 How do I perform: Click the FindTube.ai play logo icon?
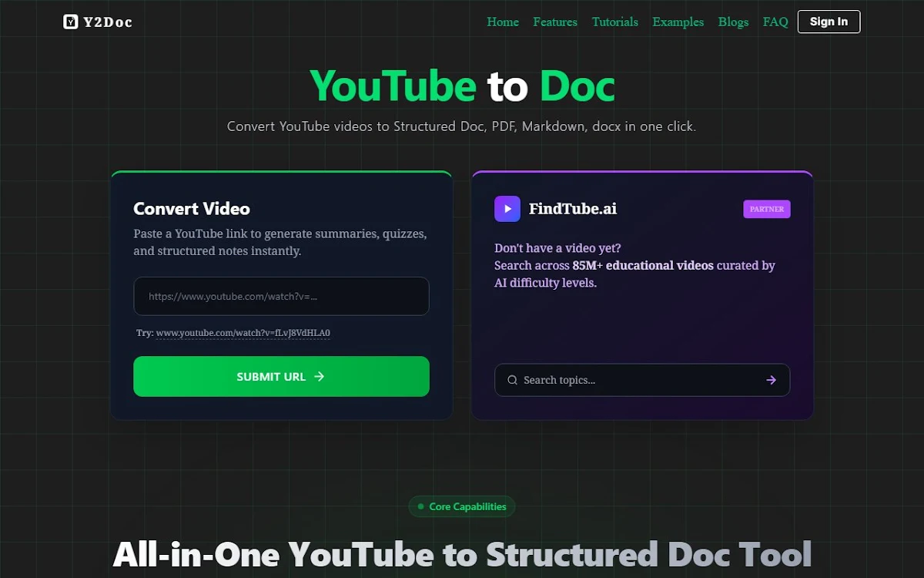coord(507,209)
